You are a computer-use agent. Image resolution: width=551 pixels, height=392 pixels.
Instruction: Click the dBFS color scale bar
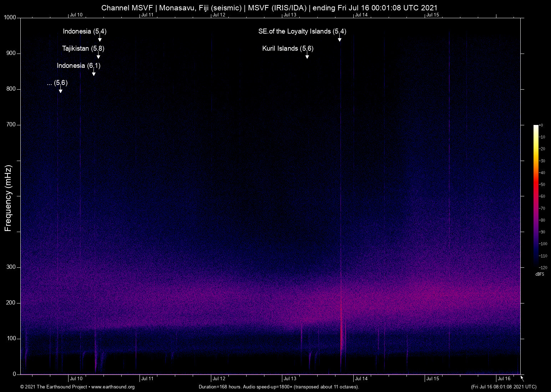pos(536,196)
